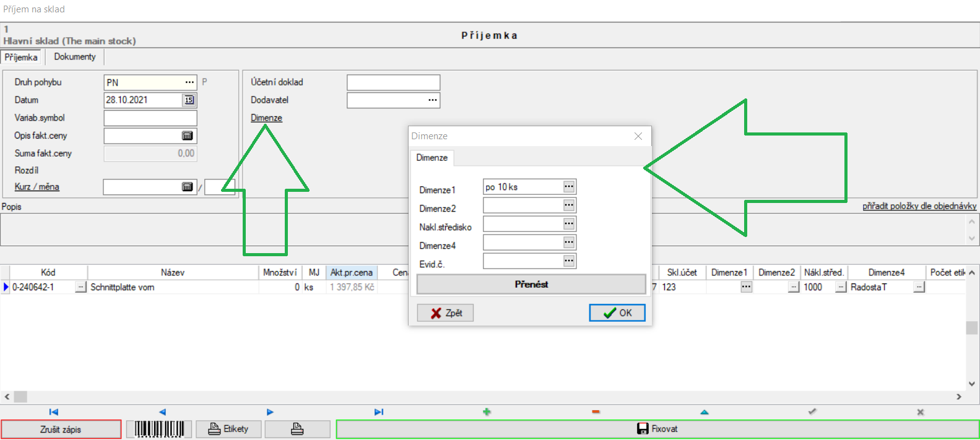Click the barcode scanner button

coord(159,429)
